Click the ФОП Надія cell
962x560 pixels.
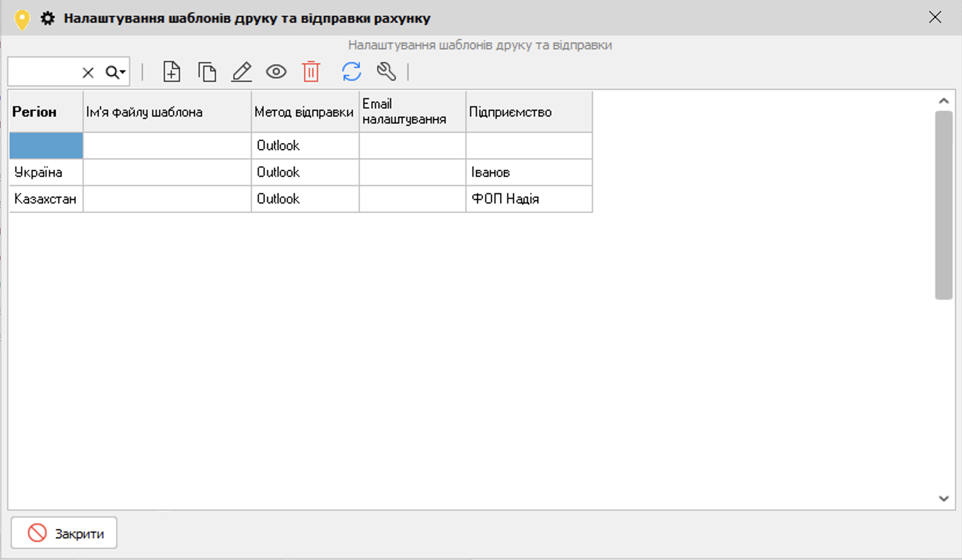(505, 199)
